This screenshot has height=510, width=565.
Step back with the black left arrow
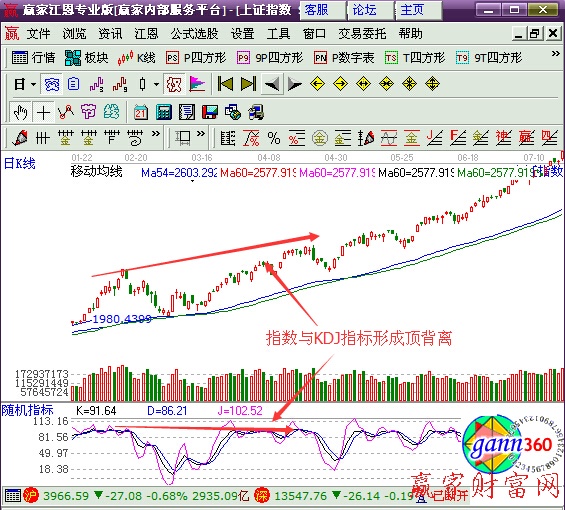coord(272,84)
